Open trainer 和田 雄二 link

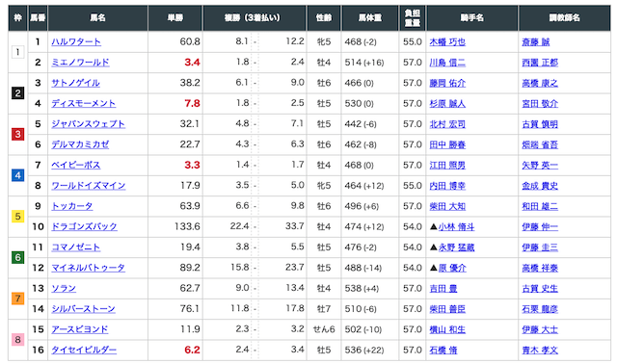(540, 206)
